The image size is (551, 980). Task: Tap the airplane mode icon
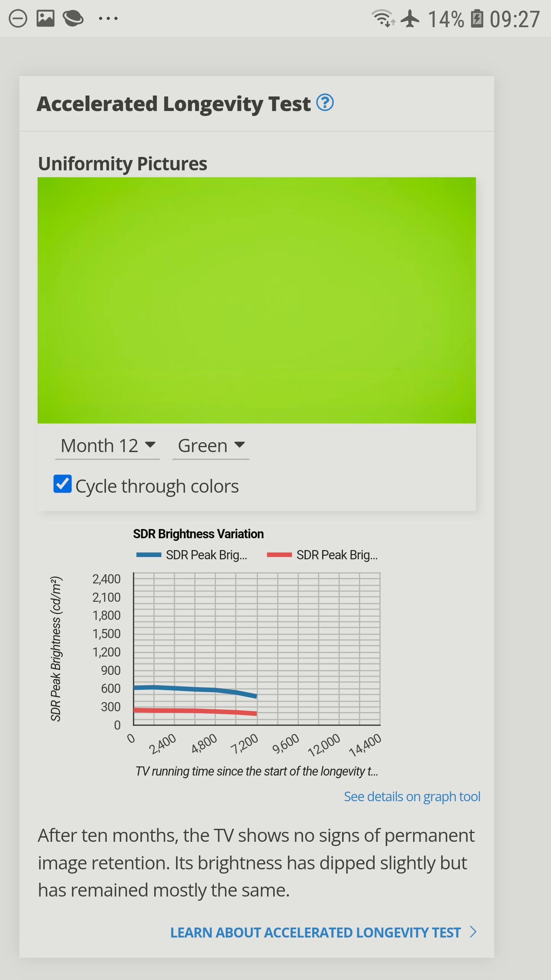(410, 18)
